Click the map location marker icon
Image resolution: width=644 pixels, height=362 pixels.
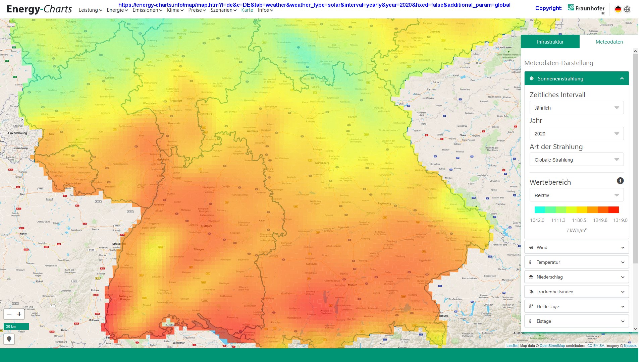pyautogui.click(x=9, y=339)
